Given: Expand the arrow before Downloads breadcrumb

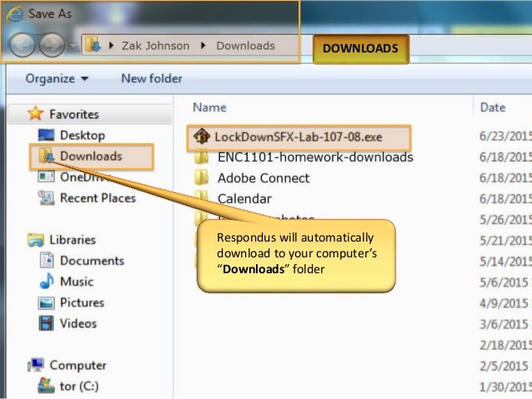Looking at the screenshot, I should [203, 45].
